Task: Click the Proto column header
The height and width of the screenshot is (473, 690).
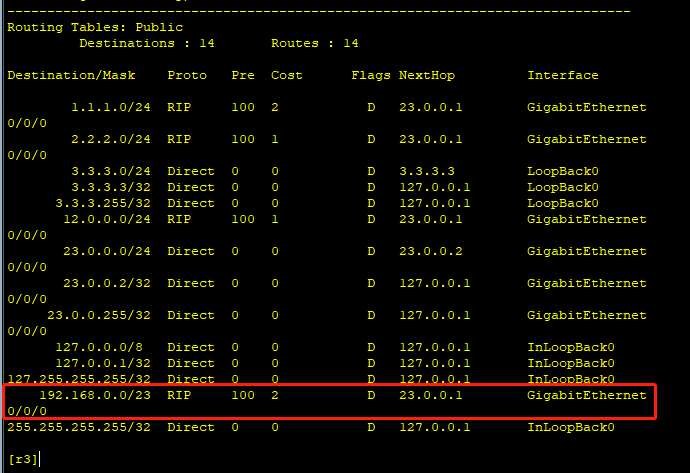Action: click(x=187, y=75)
